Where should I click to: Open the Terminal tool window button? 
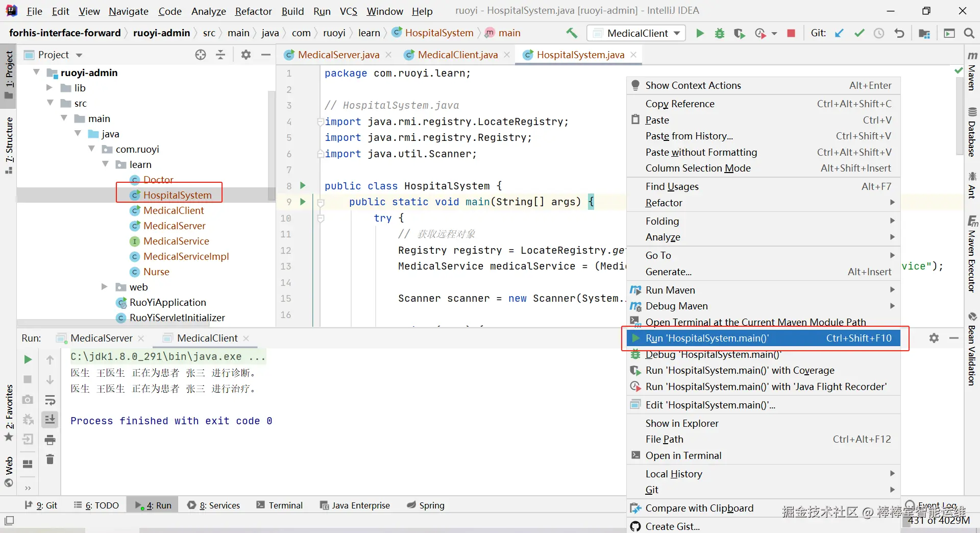click(x=280, y=505)
